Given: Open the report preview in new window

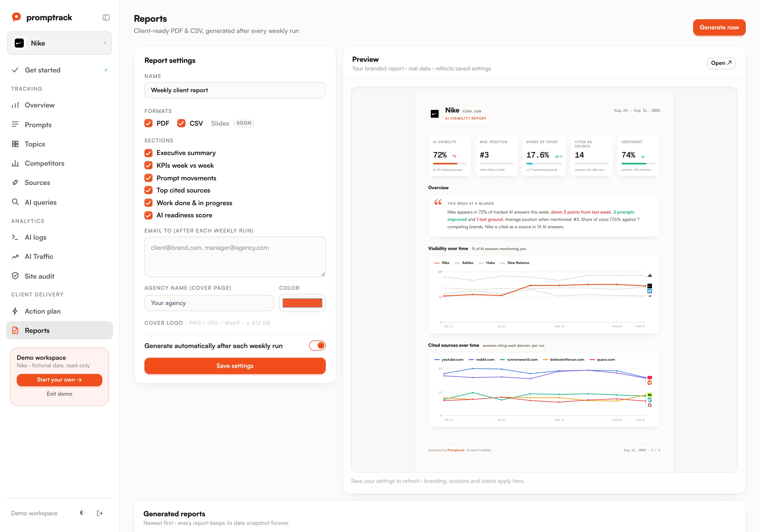Looking at the screenshot, I should [x=721, y=63].
